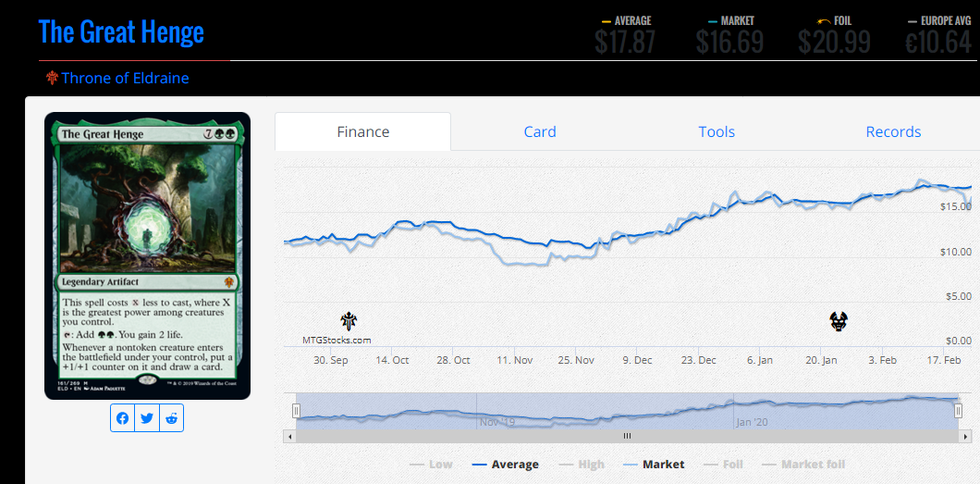Open the Tools tab
This screenshot has height=484, width=980.
point(717,132)
